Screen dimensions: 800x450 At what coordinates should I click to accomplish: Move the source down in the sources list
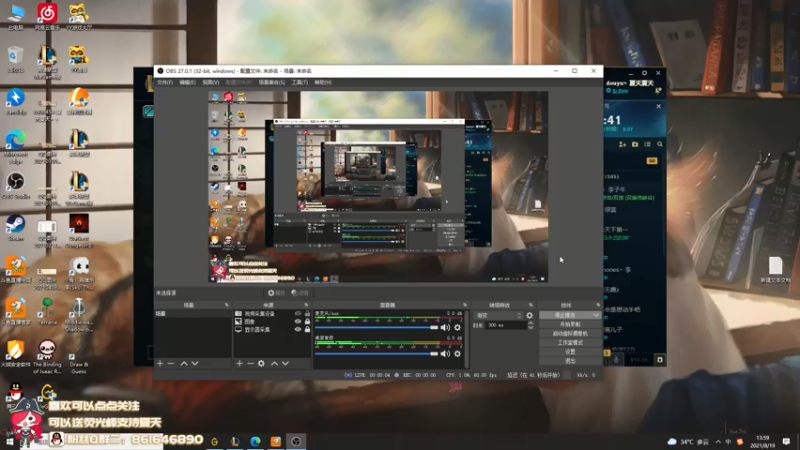click(x=286, y=363)
